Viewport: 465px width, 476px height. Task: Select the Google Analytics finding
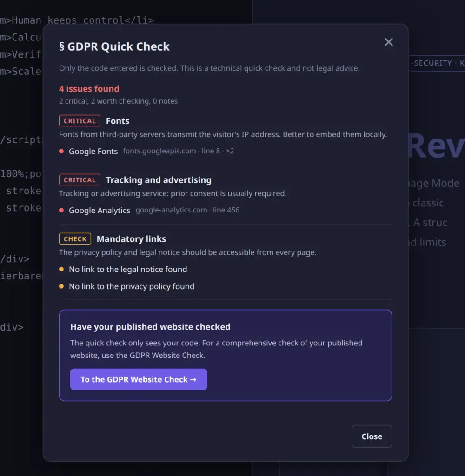coord(100,210)
